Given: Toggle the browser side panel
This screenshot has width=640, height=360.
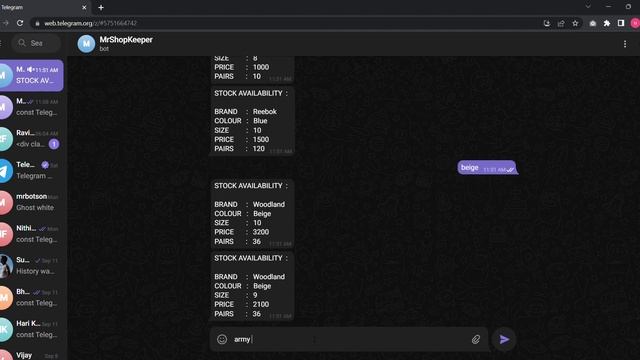Looking at the screenshot, I should (x=621, y=23).
